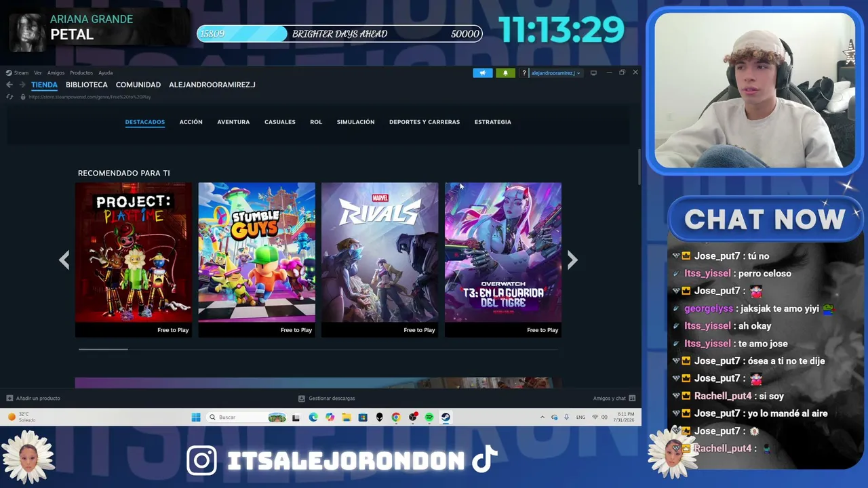Select the DESTACADOS genre tab
This screenshot has height=488, width=868.
click(145, 122)
